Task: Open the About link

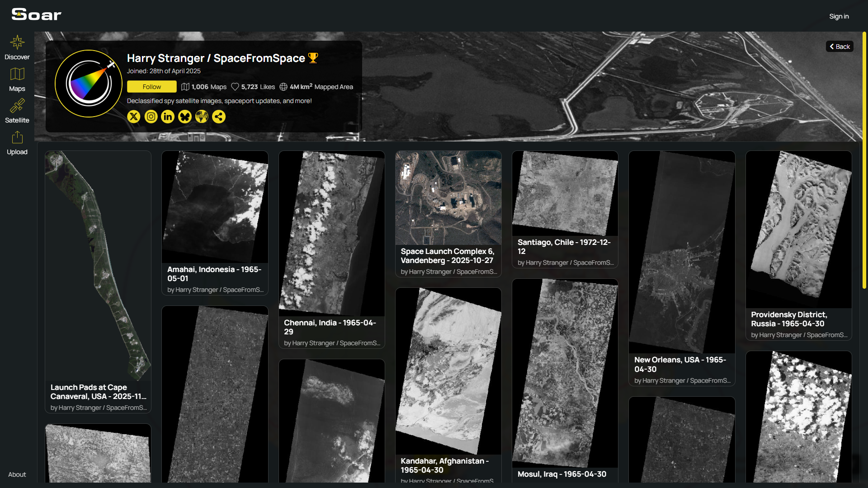Action: coord(17,474)
